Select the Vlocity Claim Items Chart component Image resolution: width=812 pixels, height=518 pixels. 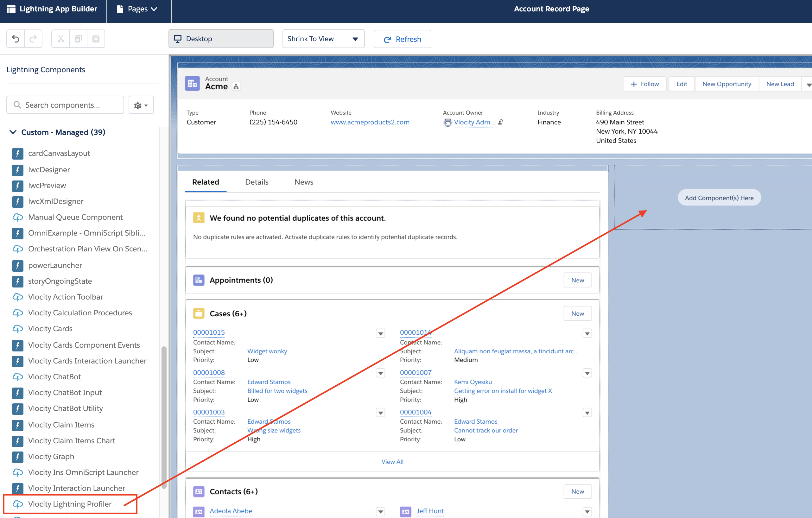pyautogui.click(x=72, y=441)
